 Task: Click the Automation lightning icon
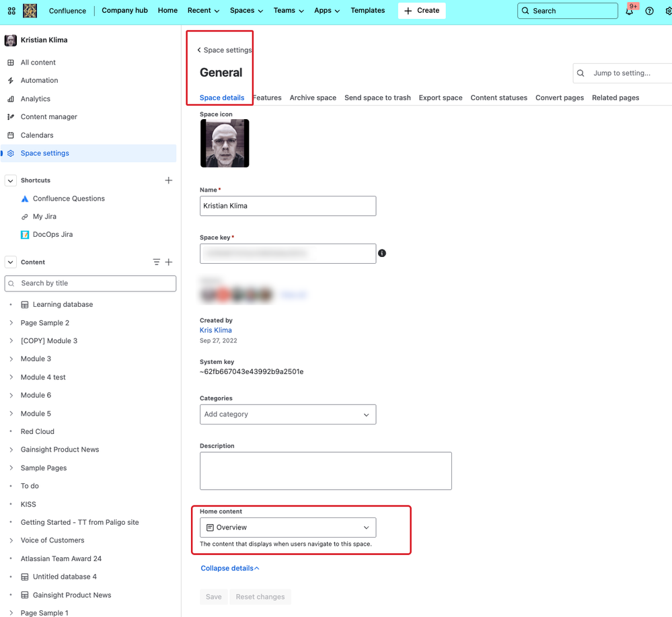(11, 81)
